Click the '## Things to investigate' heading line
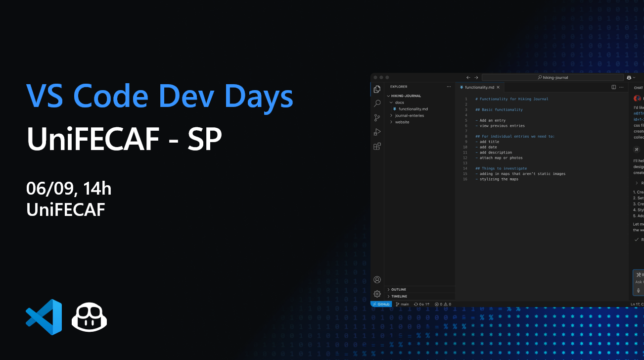The width and height of the screenshot is (644, 360). (501, 168)
